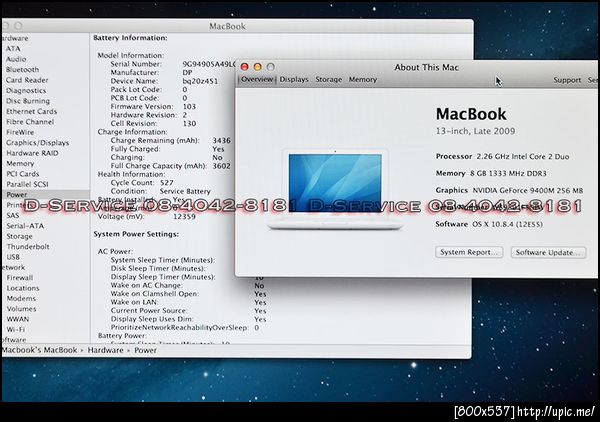Image resolution: width=600 pixels, height=422 pixels.
Task: Select Card Reader in the sidebar
Action: click(x=27, y=80)
